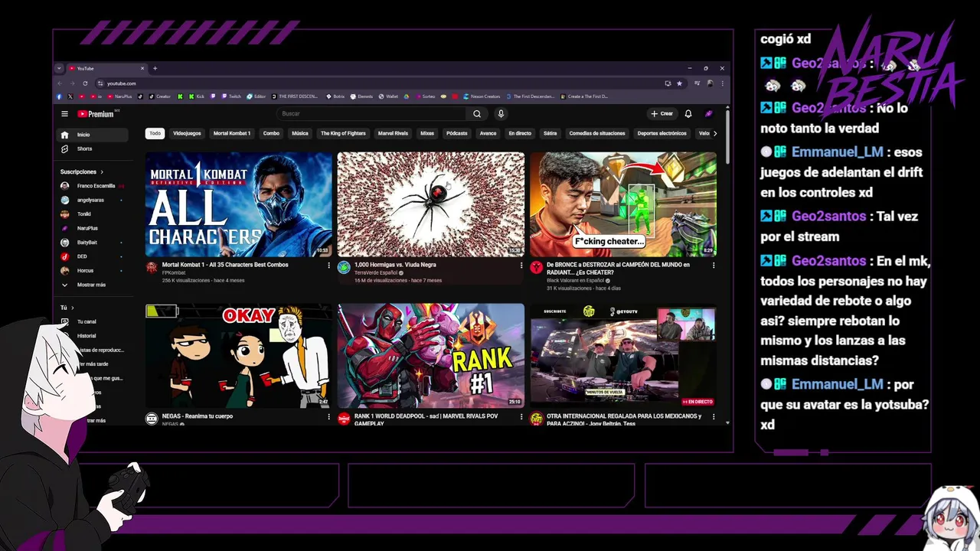980x551 pixels.
Task: Open 1,000 Hormigas vs. Viuda Negra thumbnail
Action: click(431, 204)
